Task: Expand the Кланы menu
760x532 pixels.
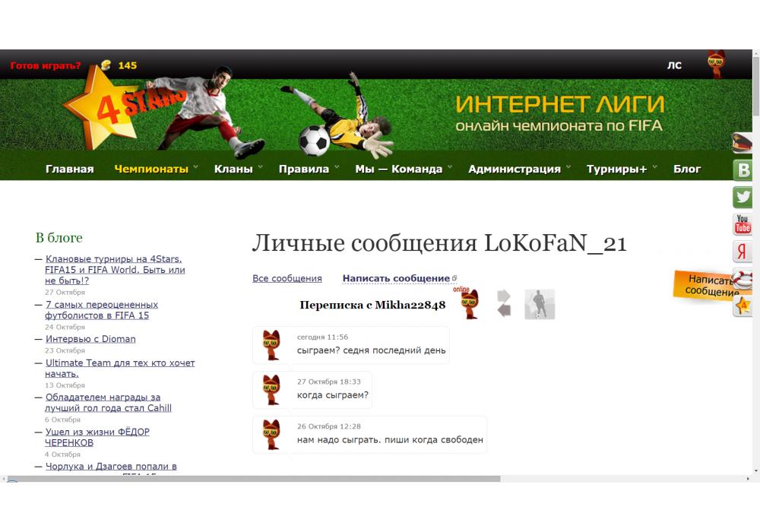Action: coord(233,169)
